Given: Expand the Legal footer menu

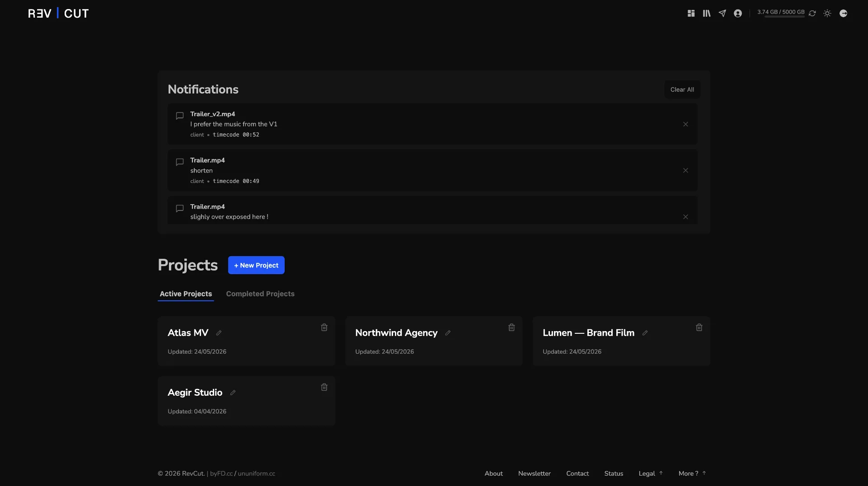Looking at the screenshot, I should click(651, 473).
